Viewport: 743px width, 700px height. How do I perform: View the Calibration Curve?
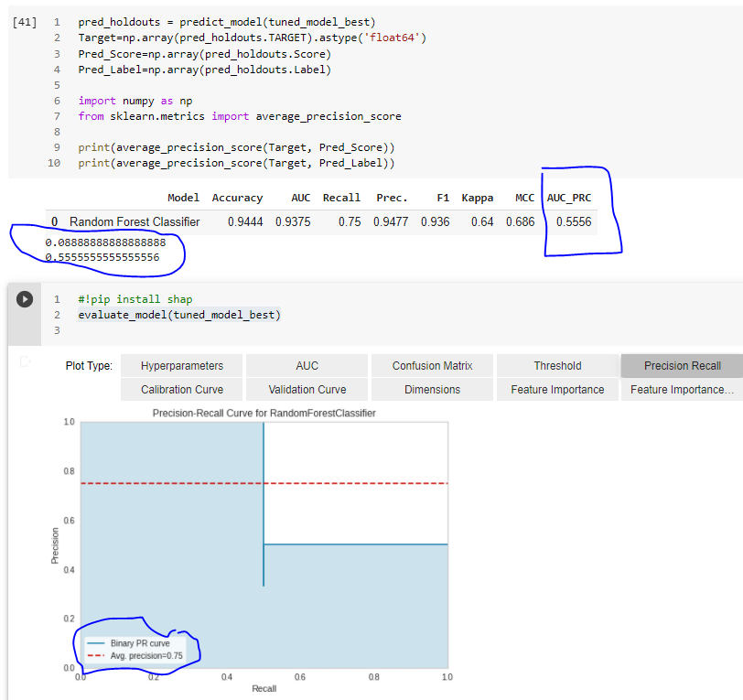(180, 389)
